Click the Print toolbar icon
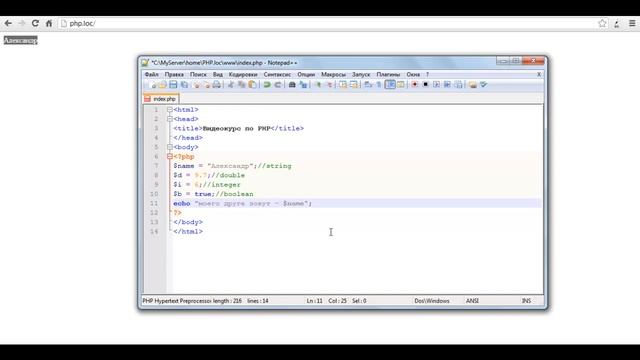The height and width of the screenshot is (360, 640). [x=217, y=84]
